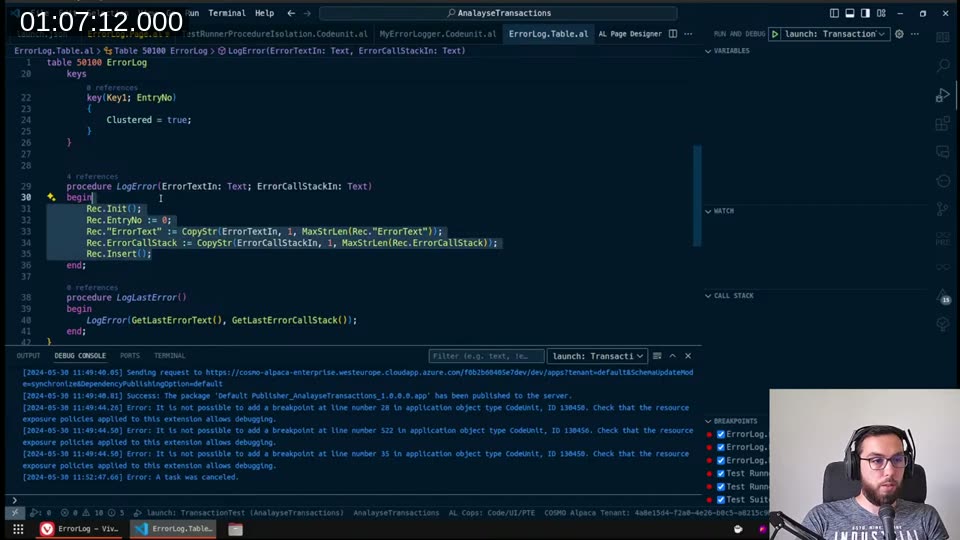Image resolution: width=960 pixels, height=540 pixels.
Task: Open Run and Debug panel more actions
Action: click(915, 34)
